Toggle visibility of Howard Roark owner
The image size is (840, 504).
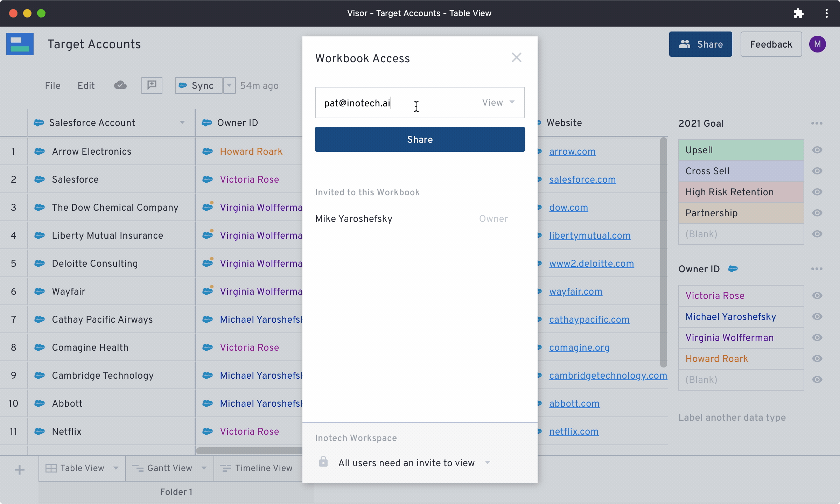click(817, 359)
